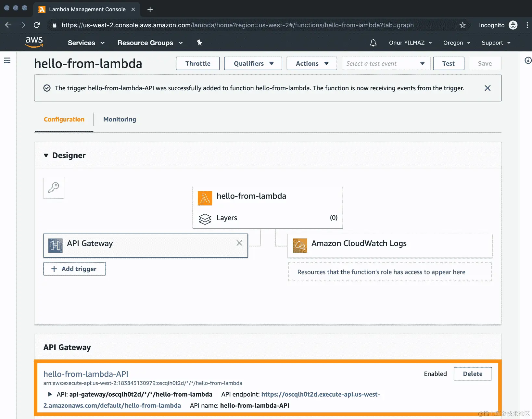Dismiss the trigger success notification
The image size is (532, 419).
pyautogui.click(x=488, y=88)
